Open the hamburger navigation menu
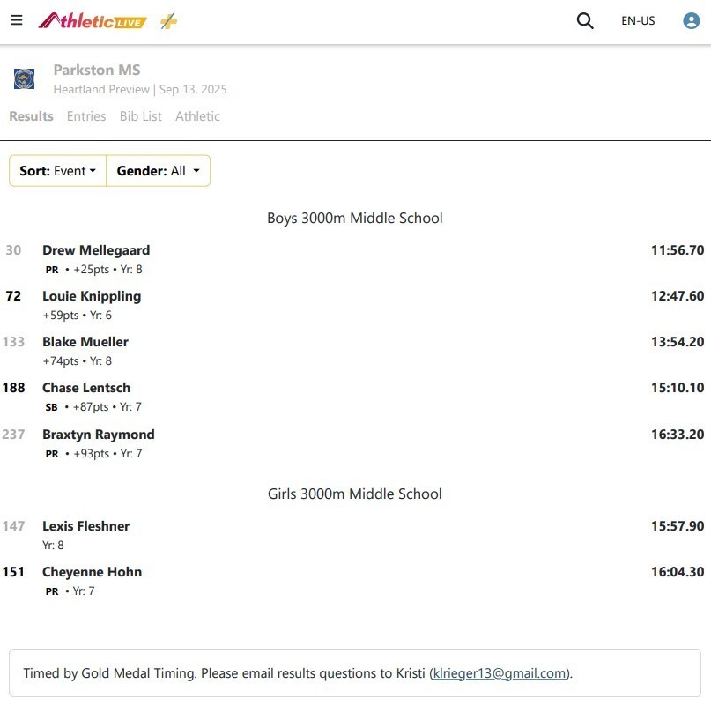The width and height of the screenshot is (711, 728). coord(16,20)
